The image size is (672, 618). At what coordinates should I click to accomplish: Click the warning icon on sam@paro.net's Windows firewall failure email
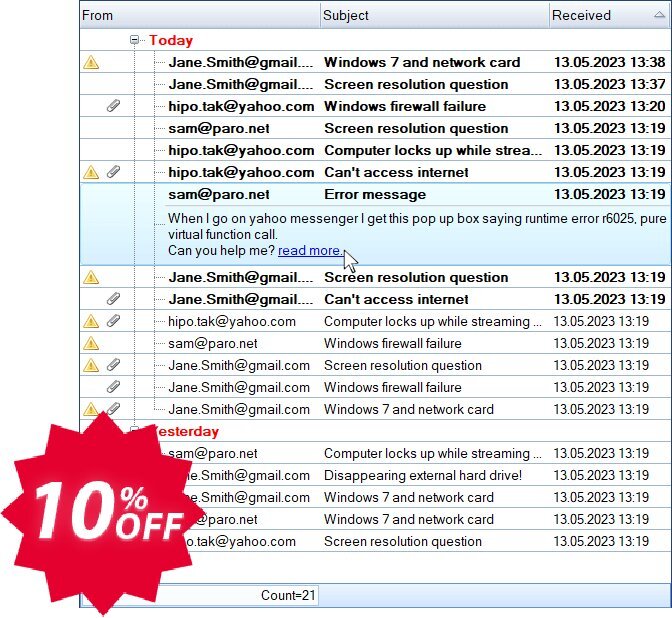(91, 343)
